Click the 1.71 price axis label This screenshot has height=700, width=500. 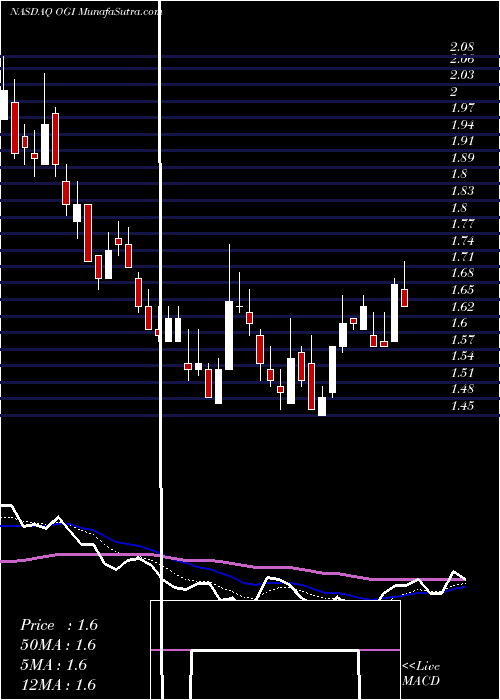coord(462,257)
